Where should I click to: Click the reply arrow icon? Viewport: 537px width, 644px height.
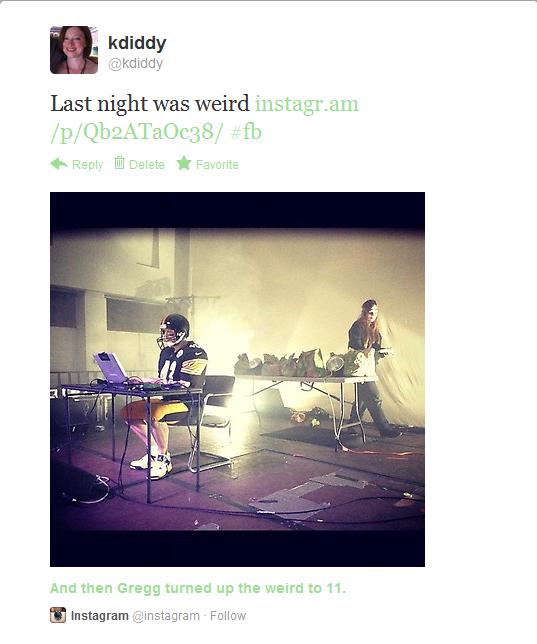coord(59,164)
